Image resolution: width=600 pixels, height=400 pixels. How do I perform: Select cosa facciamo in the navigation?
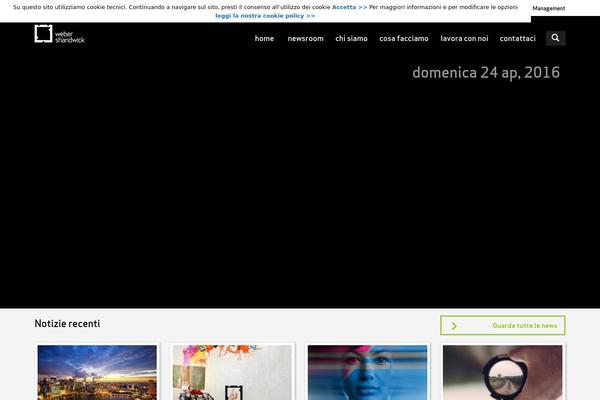click(x=404, y=38)
